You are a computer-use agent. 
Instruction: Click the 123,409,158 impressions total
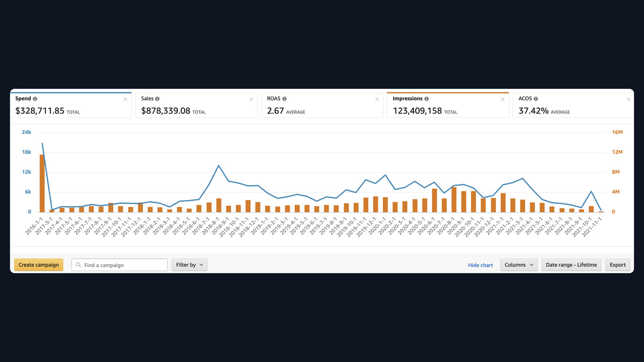tap(417, 111)
